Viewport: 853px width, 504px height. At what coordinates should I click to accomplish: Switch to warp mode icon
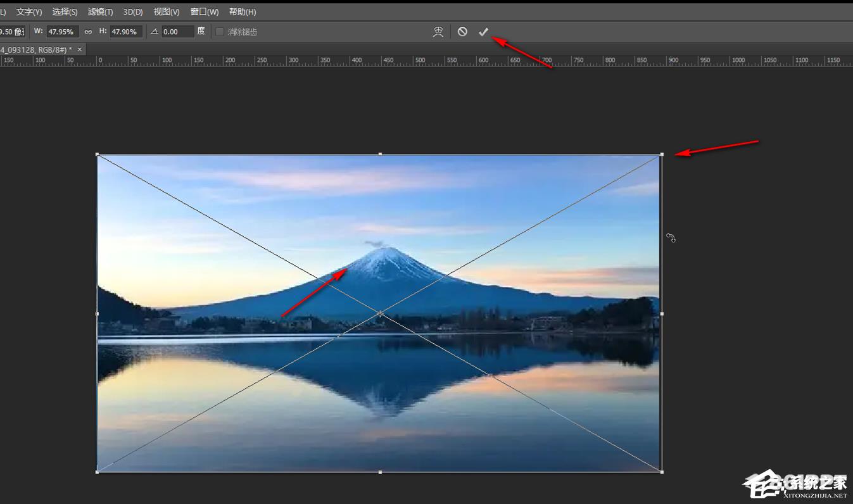(x=438, y=32)
